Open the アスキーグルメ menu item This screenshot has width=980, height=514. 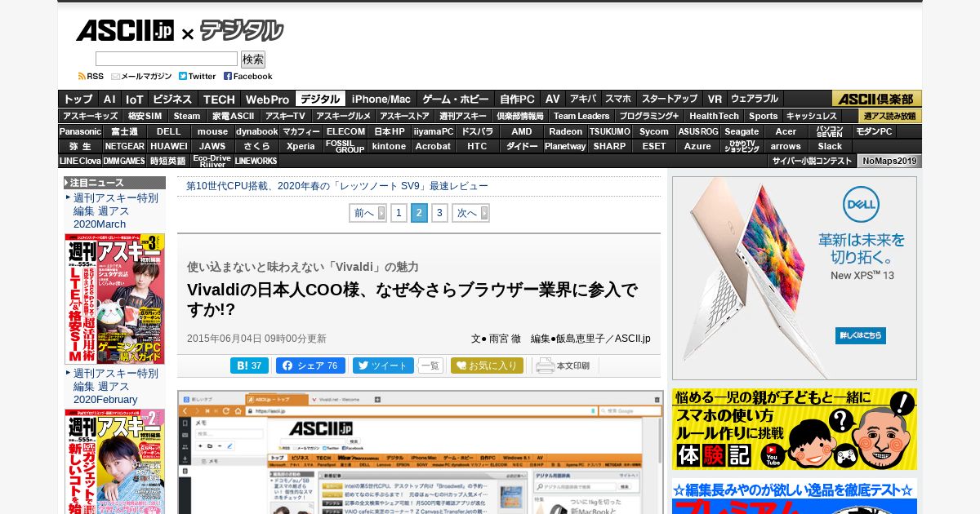pyautogui.click(x=343, y=116)
